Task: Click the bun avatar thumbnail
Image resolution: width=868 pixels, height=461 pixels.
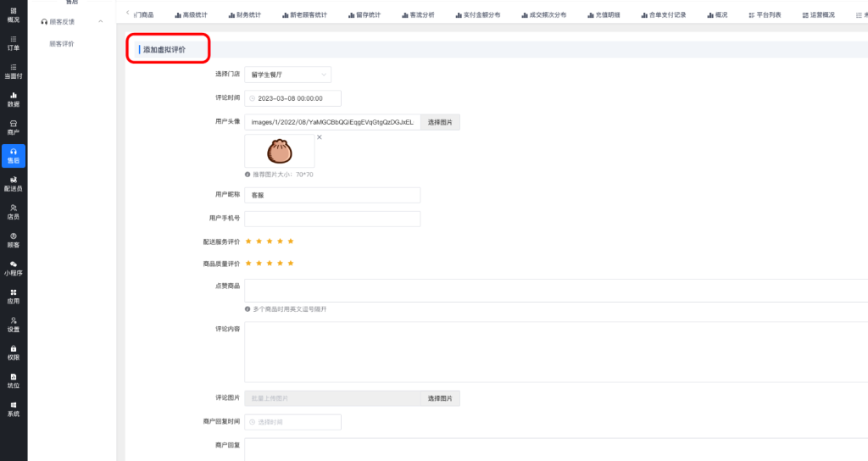Action: (279, 151)
